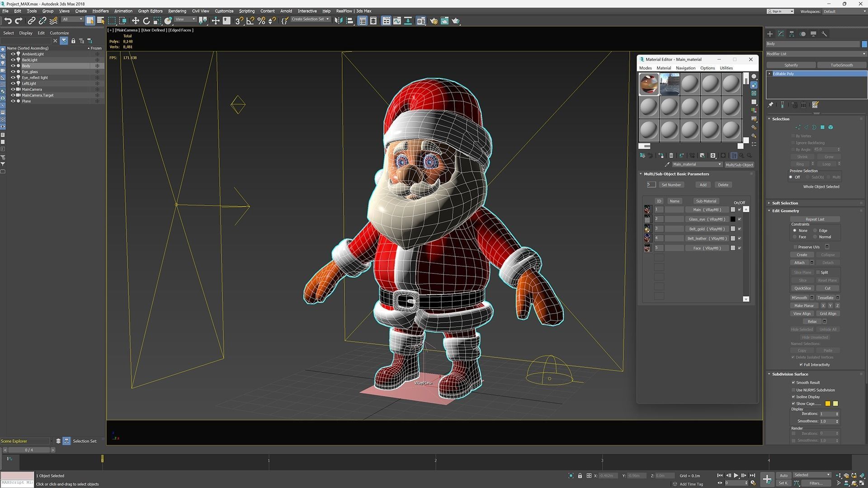
Task: Click the Reset Map/Mtl trash icon
Action: tap(671, 155)
